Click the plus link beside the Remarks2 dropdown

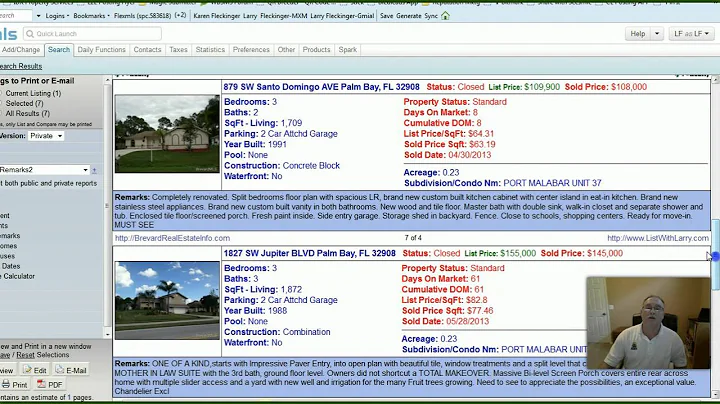coord(94,170)
